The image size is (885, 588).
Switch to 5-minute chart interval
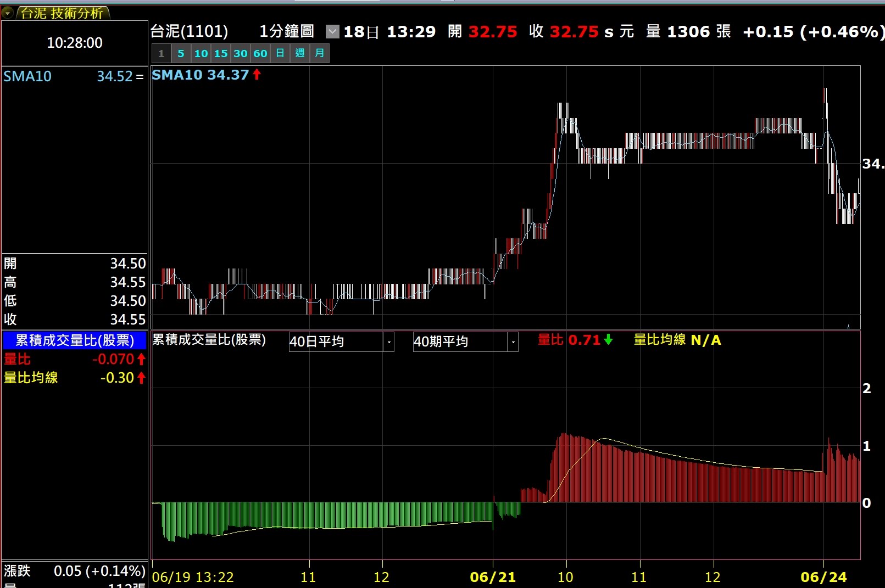point(181,54)
